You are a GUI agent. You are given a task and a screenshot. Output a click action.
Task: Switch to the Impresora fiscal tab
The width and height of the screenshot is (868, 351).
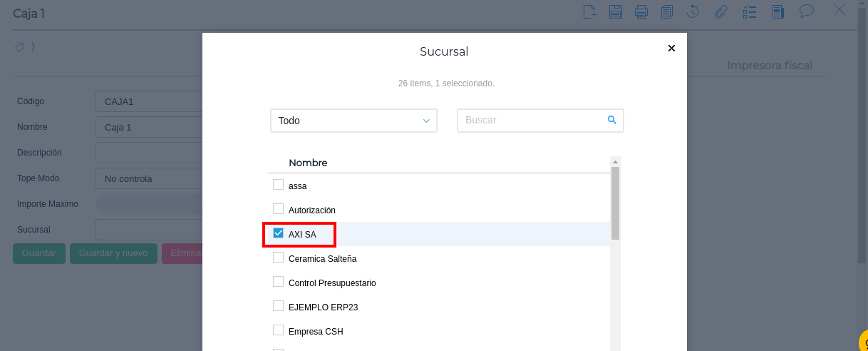[769, 66]
